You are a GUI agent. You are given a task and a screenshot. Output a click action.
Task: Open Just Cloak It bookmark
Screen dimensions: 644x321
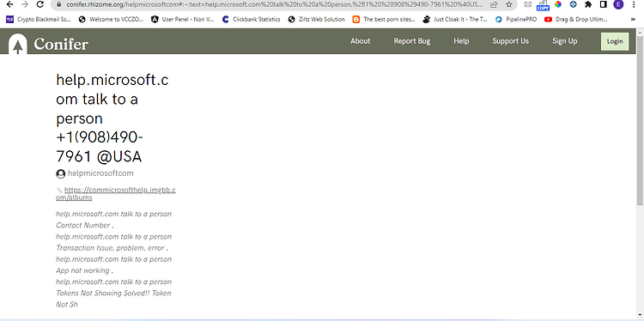click(455, 19)
